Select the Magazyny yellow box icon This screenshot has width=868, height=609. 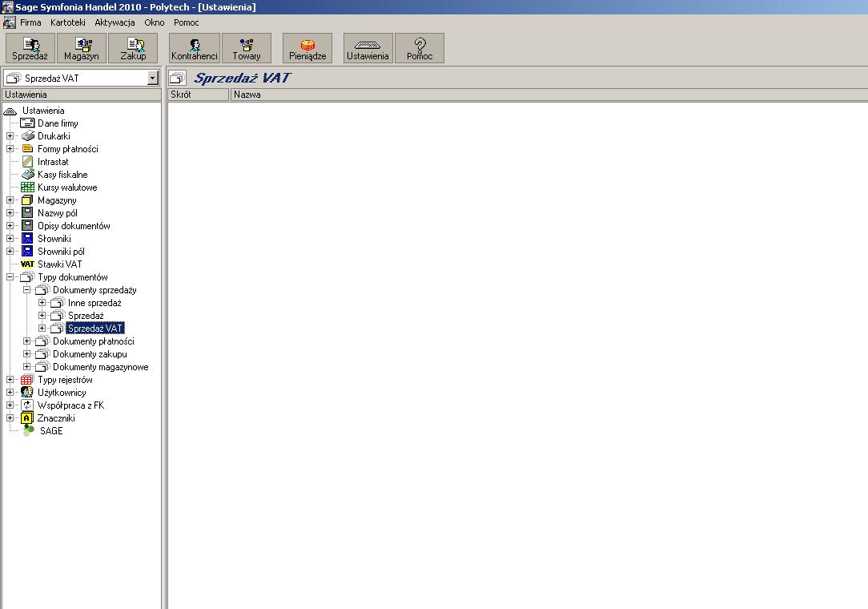tap(28, 200)
